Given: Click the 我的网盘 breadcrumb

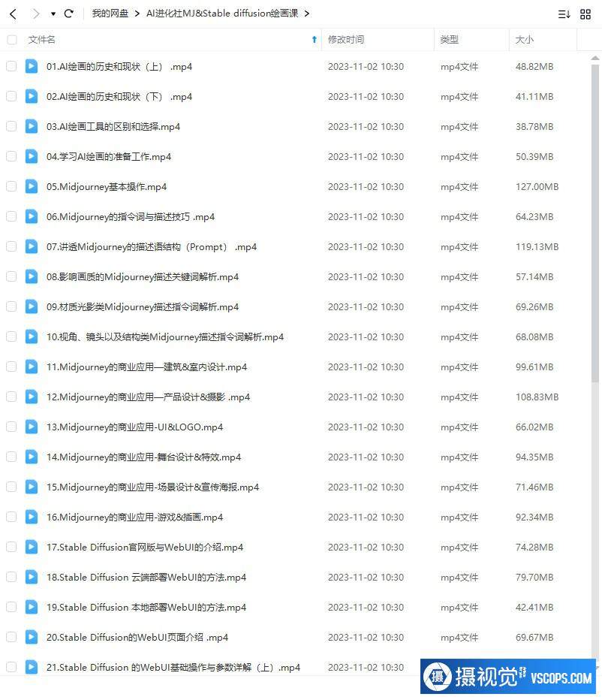Looking at the screenshot, I should click(110, 14).
